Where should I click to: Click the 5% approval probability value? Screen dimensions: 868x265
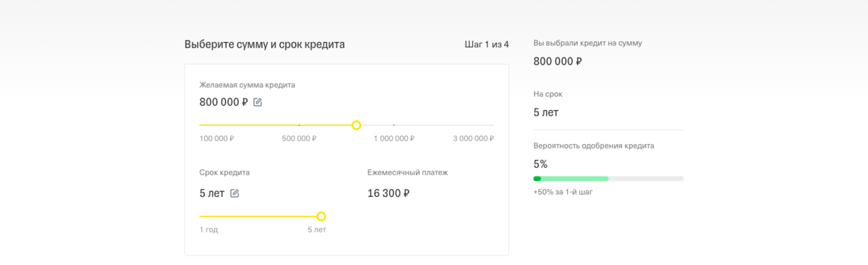coord(540,164)
